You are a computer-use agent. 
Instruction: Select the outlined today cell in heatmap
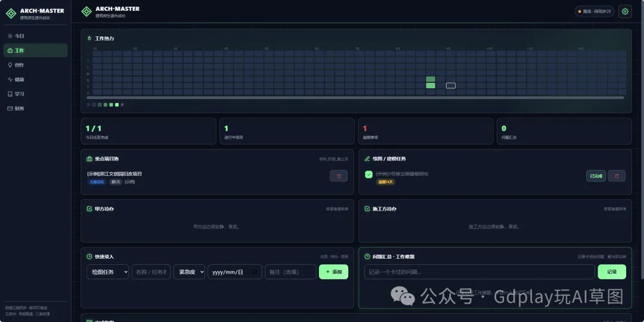pos(451,85)
